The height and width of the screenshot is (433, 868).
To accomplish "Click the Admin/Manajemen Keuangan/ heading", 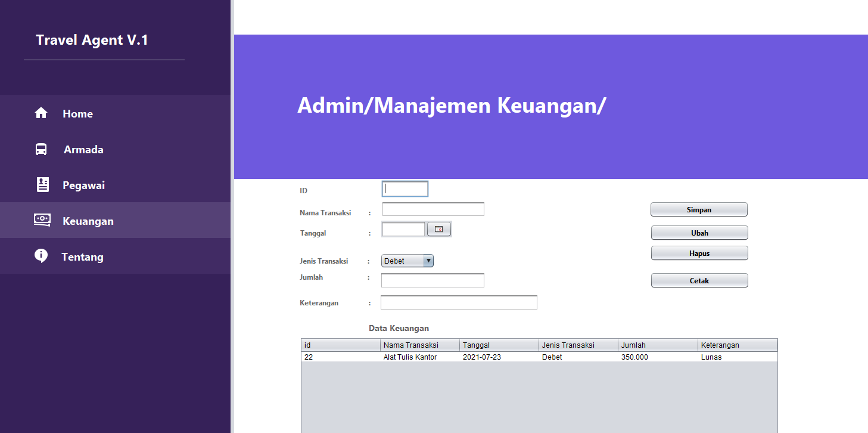I will [x=452, y=106].
